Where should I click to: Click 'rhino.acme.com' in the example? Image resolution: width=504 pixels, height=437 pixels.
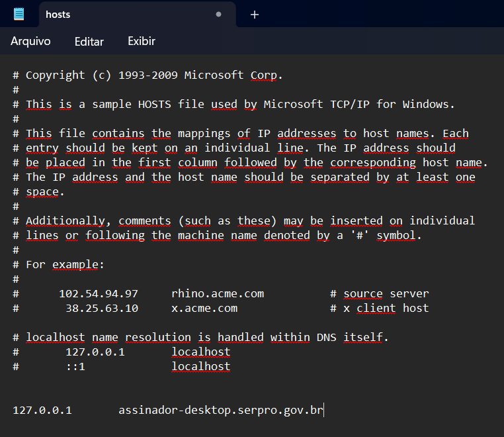coord(218,294)
